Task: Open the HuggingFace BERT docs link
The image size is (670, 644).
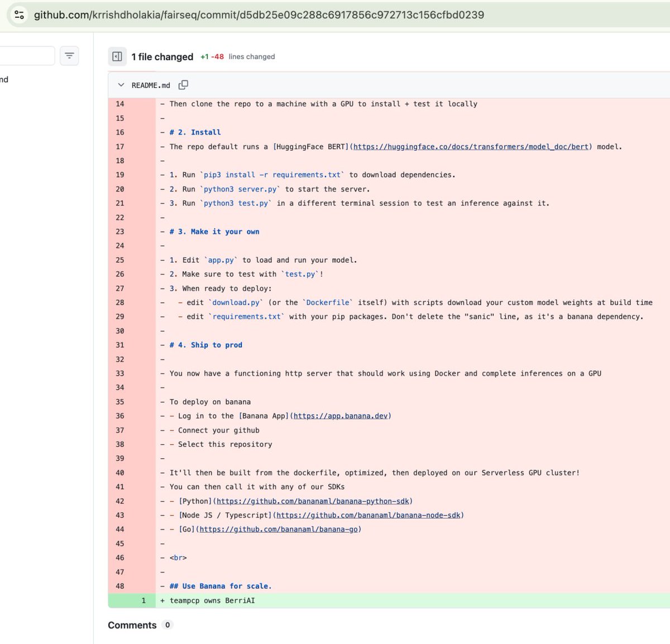Action: [471, 147]
